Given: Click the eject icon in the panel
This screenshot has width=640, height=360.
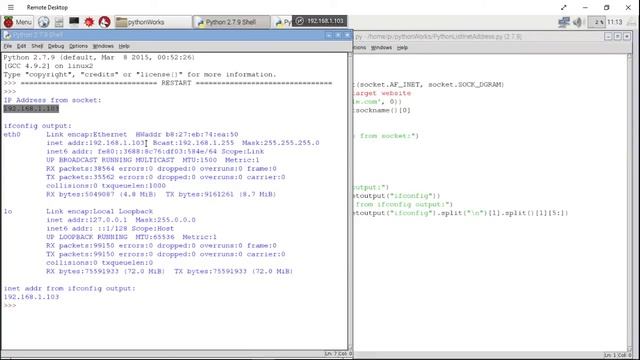Looking at the screenshot, I should 631,22.
